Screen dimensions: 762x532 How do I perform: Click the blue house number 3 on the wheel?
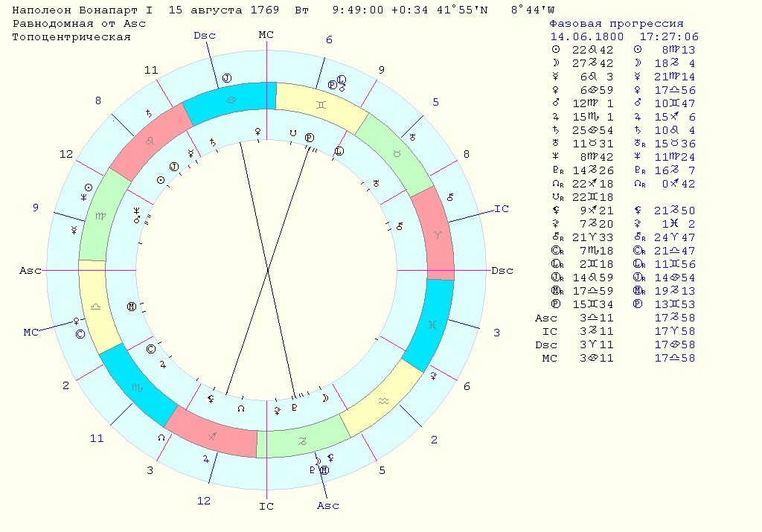point(496,333)
